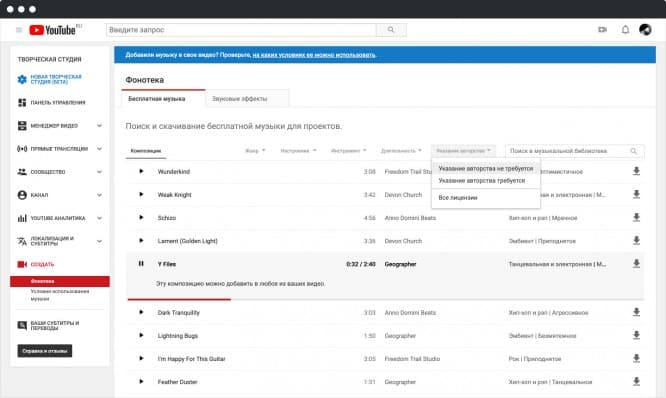
Task: Play the Lightning Bugs track
Action: pos(141,335)
